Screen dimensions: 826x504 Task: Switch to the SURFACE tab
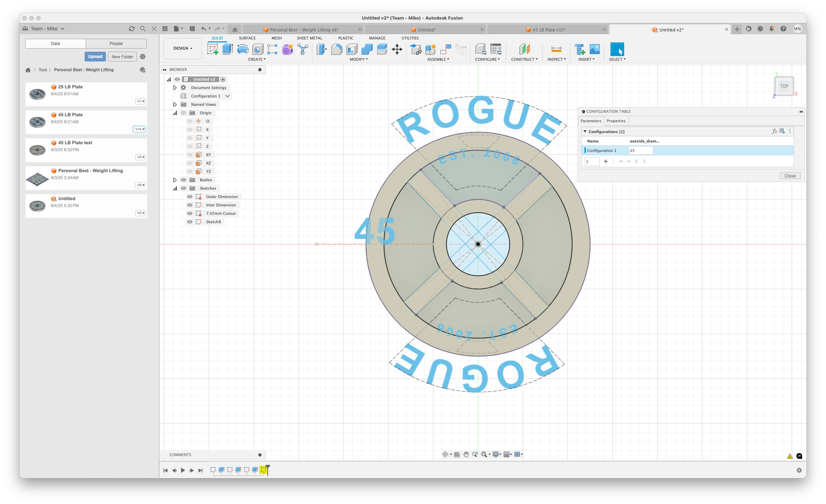[x=247, y=38]
